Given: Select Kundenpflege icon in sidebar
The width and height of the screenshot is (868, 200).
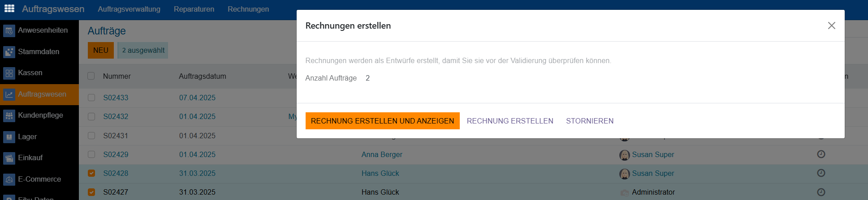Looking at the screenshot, I should click(9, 115).
